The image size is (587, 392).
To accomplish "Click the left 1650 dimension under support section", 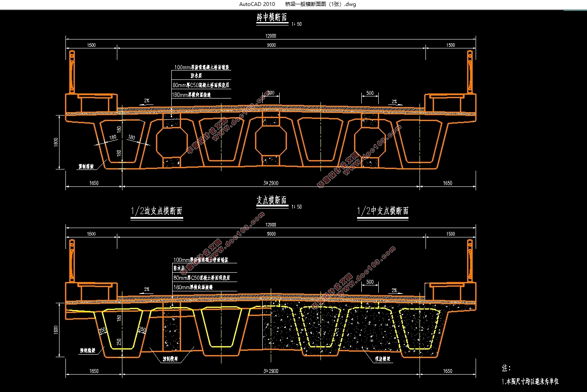I will coord(94,371).
